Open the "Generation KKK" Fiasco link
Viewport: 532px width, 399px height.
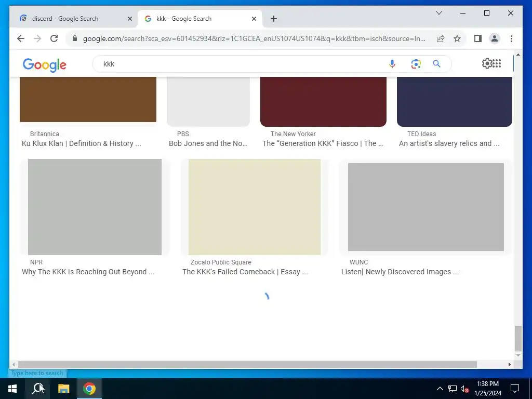323,143
